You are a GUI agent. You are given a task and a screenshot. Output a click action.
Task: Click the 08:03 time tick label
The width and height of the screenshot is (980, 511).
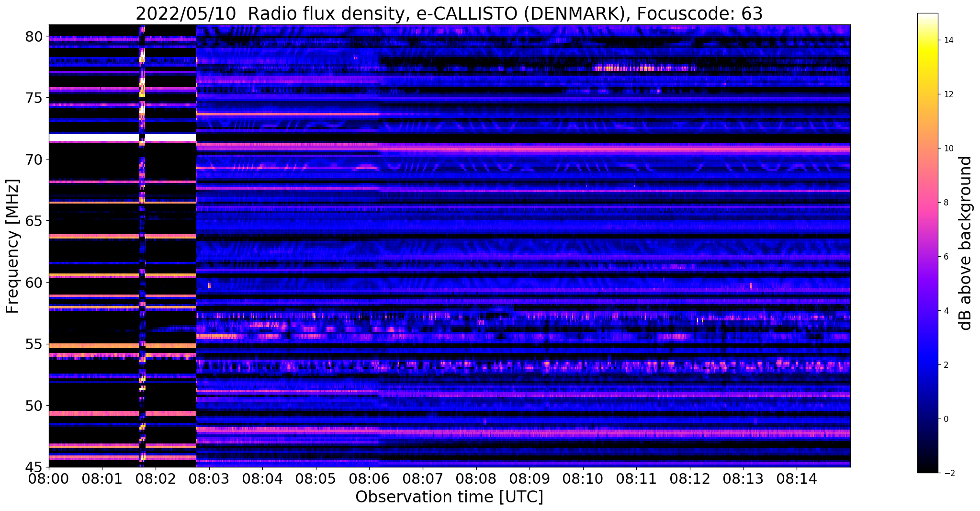pos(209,479)
